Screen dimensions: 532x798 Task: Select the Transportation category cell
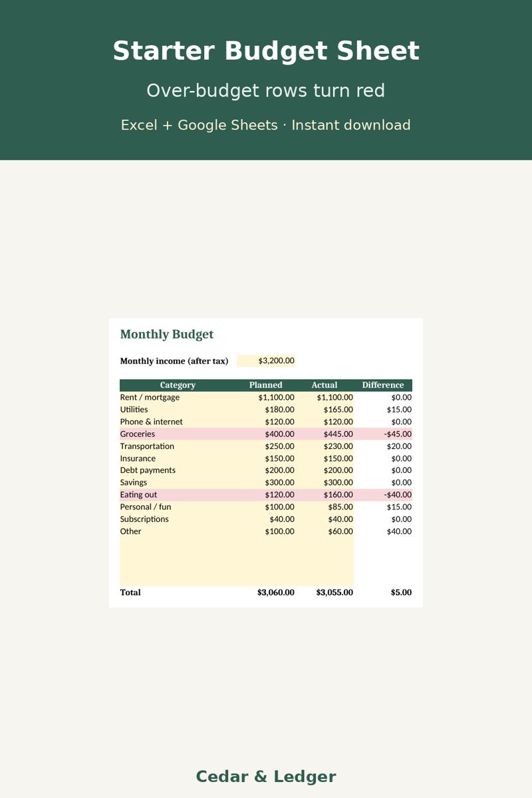(178, 446)
